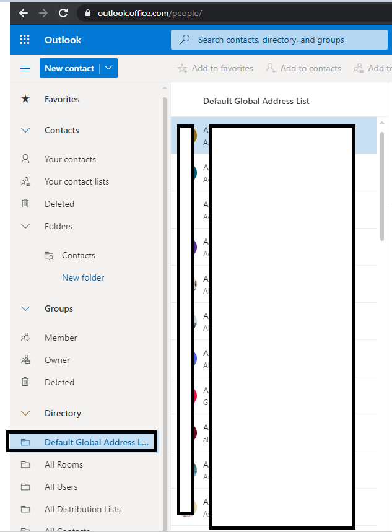Select Owner under Groups

click(57, 360)
